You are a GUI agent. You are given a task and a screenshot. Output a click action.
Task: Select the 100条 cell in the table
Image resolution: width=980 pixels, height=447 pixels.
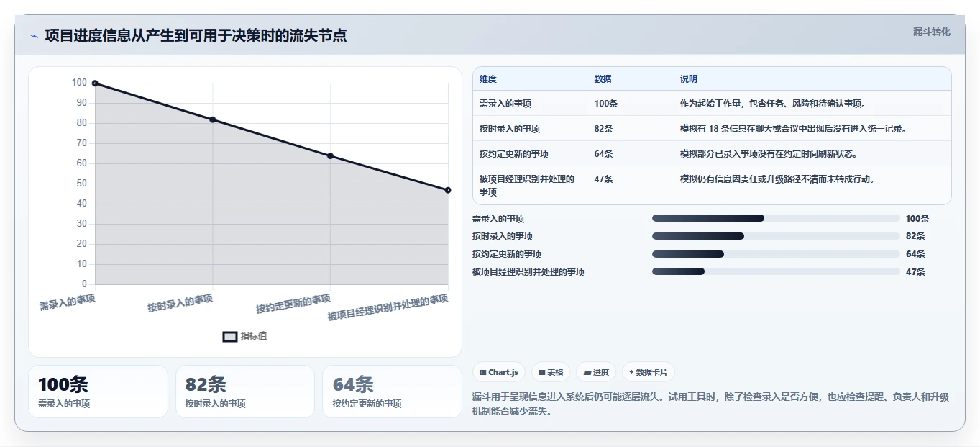pos(606,104)
